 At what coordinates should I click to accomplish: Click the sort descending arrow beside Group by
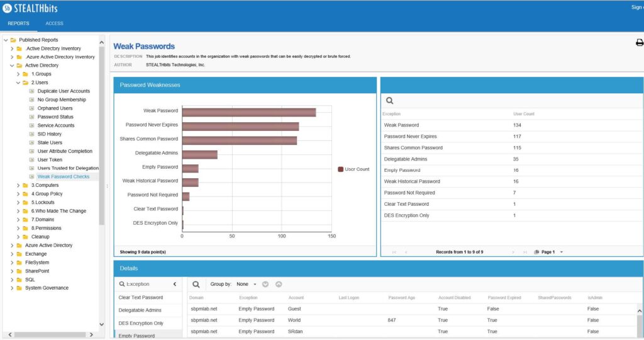click(265, 284)
